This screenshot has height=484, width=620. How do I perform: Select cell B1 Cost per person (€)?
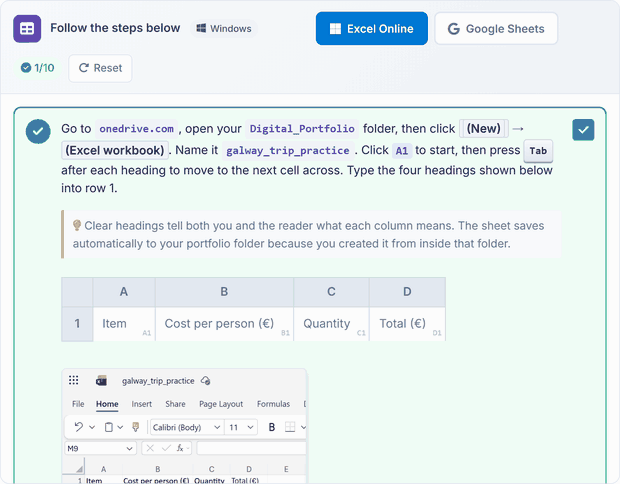[224, 324]
